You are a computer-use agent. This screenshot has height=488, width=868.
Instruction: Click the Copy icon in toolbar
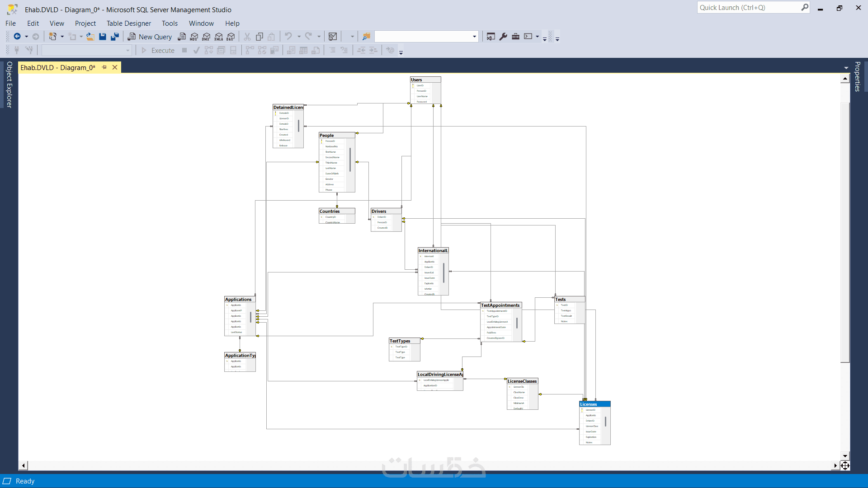coord(259,37)
